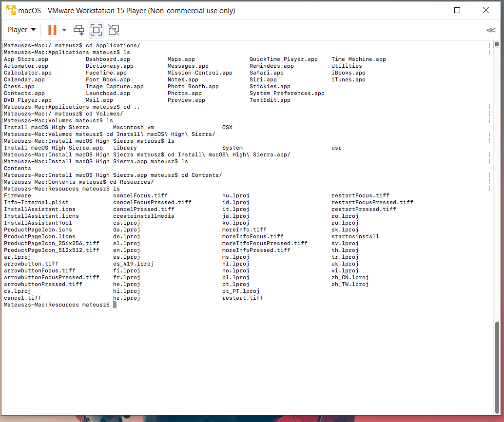
Task: Select arrowbutton.tiff in the listing
Action: 31,264
